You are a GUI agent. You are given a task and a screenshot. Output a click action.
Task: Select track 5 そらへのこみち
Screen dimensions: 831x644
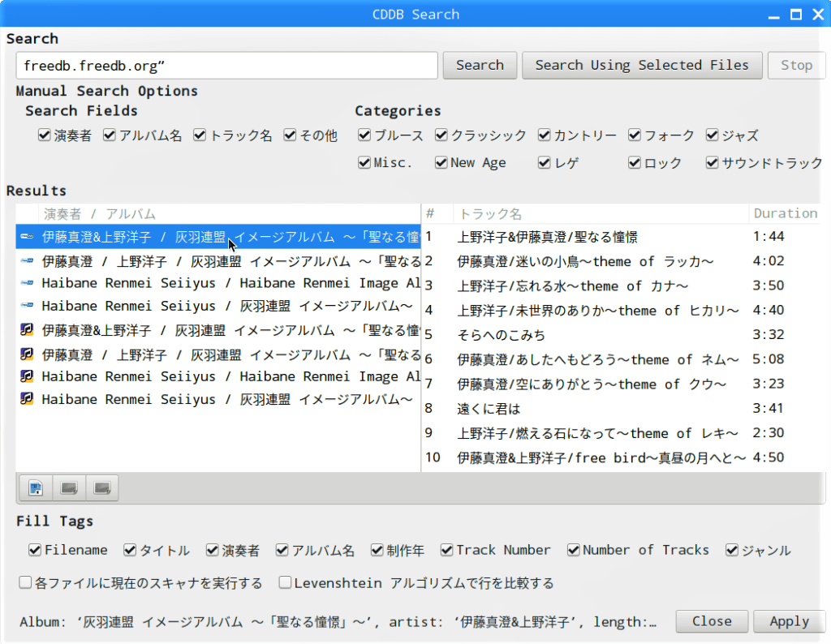click(x=501, y=335)
